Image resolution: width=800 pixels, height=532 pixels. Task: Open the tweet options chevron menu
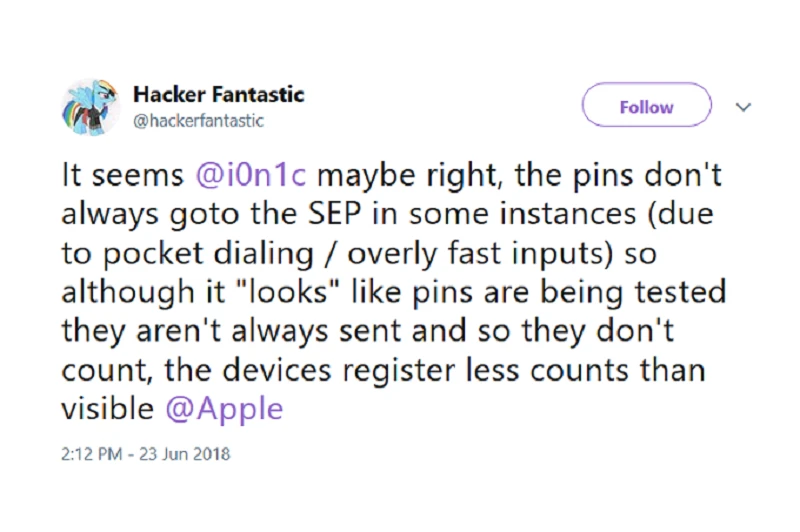pyautogui.click(x=742, y=106)
